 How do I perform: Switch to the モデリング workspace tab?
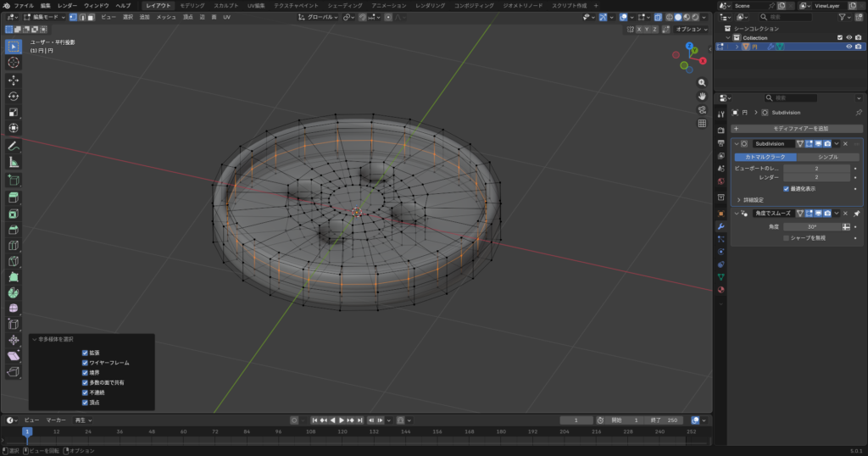click(x=192, y=5)
